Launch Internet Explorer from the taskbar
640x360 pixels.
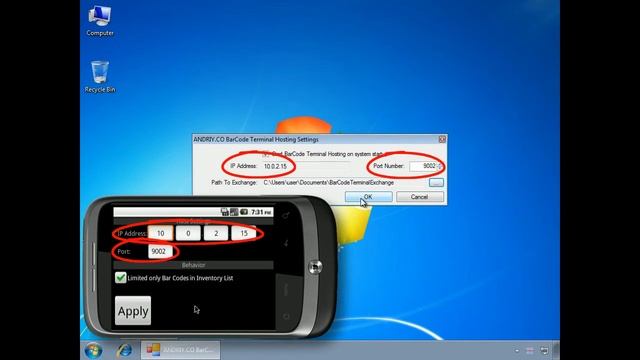pyautogui.click(x=124, y=350)
